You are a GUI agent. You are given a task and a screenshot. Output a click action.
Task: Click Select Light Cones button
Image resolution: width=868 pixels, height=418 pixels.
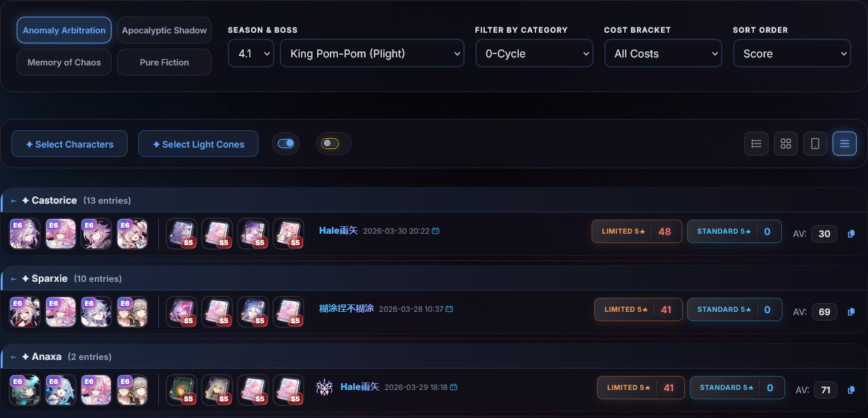pos(198,144)
